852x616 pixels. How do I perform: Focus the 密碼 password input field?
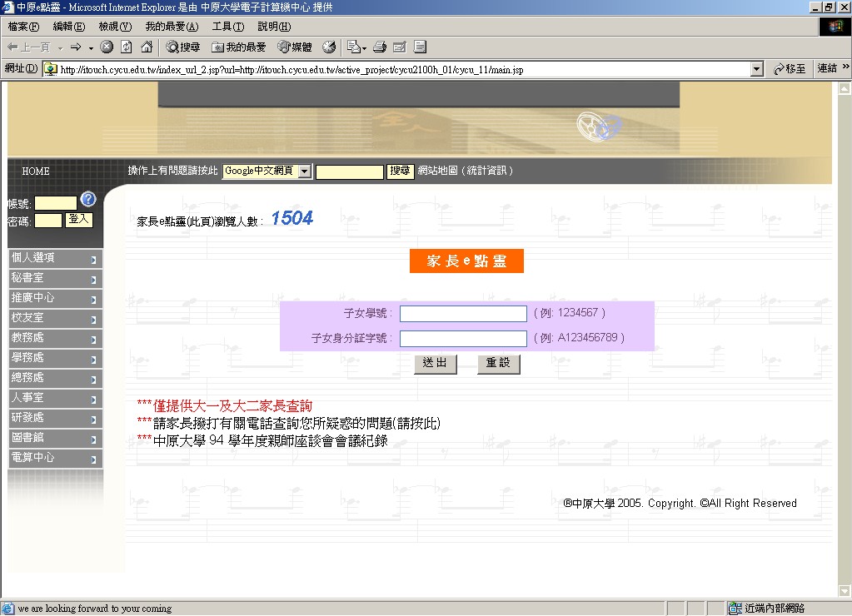pyautogui.click(x=48, y=221)
